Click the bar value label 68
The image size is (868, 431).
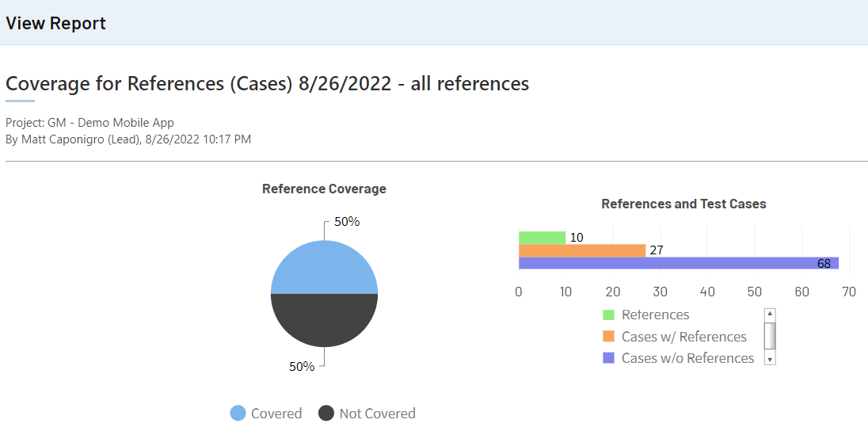click(824, 264)
